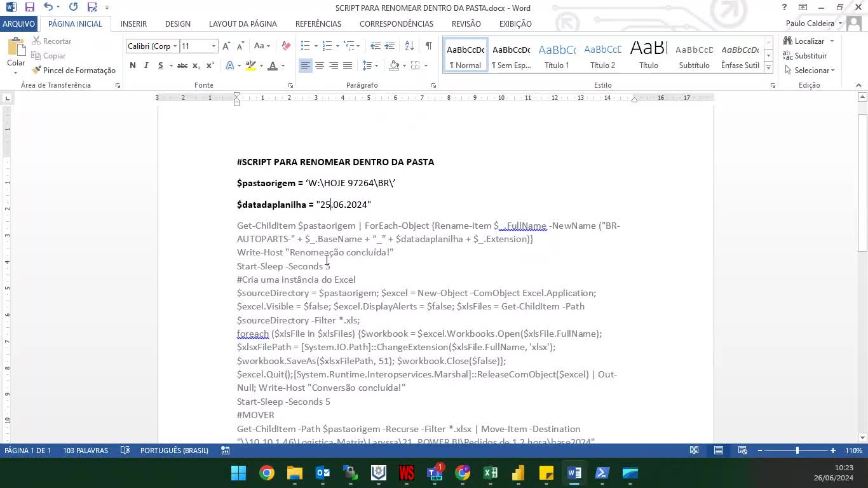The width and height of the screenshot is (868, 488).
Task: Apply superscript formatting
Action: pyautogui.click(x=210, y=65)
